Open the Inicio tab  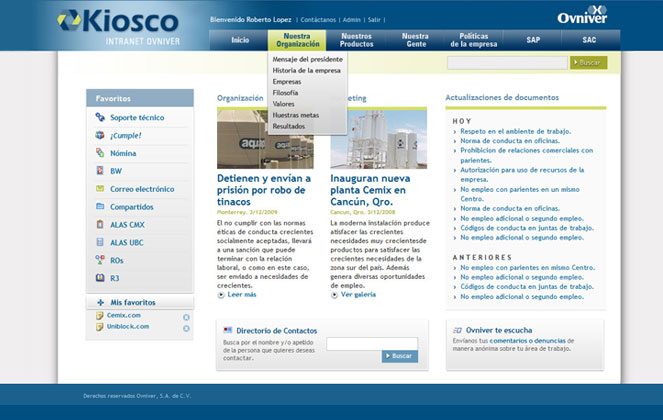point(240,40)
